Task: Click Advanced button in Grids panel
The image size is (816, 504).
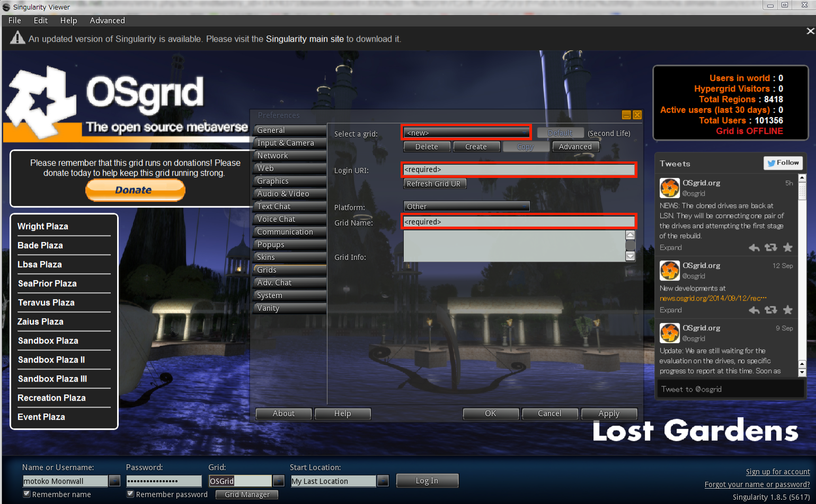Action: 575,147
